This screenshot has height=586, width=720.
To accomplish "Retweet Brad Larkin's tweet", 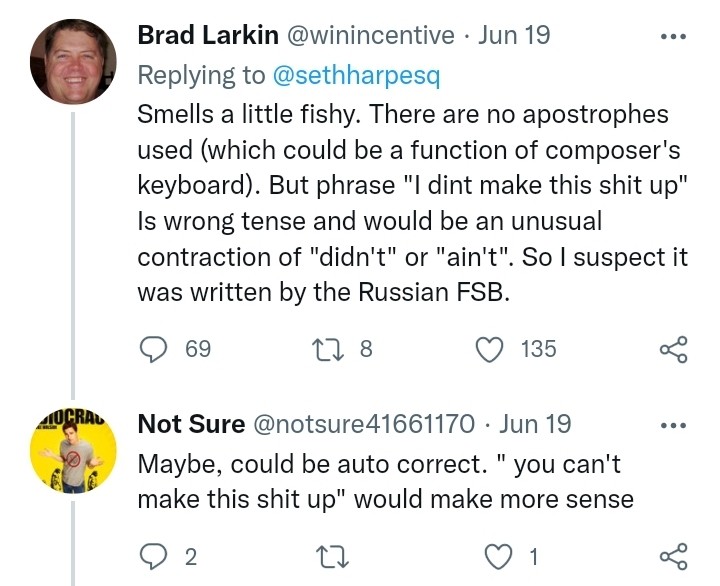I will point(328,349).
